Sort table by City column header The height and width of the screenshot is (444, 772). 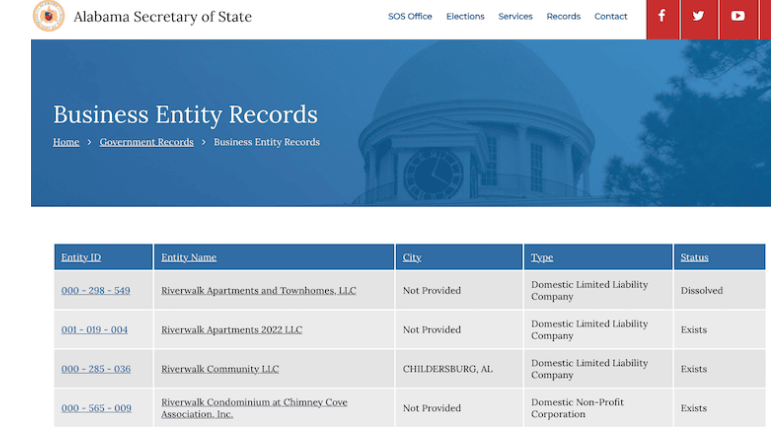click(x=412, y=257)
